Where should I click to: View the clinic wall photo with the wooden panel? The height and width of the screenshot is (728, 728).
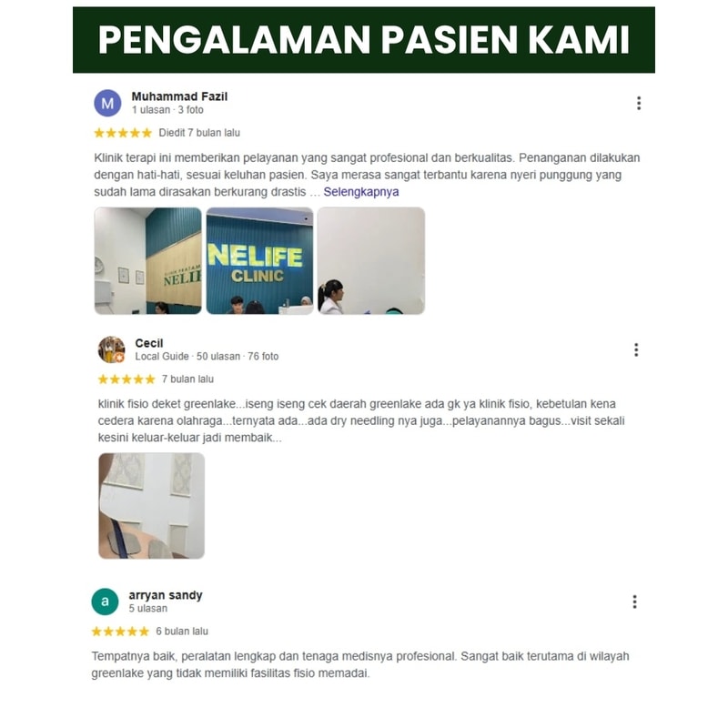(x=148, y=261)
